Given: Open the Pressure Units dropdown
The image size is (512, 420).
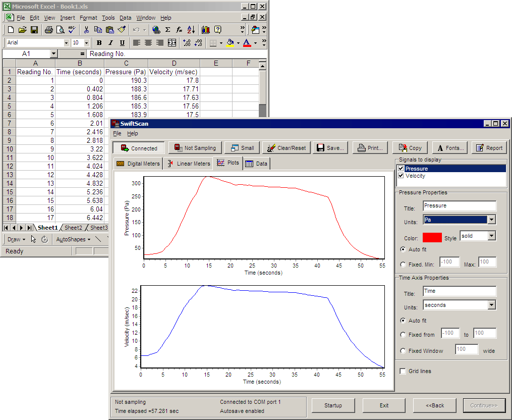Looking at the screenshot, I should click(492, 220).
